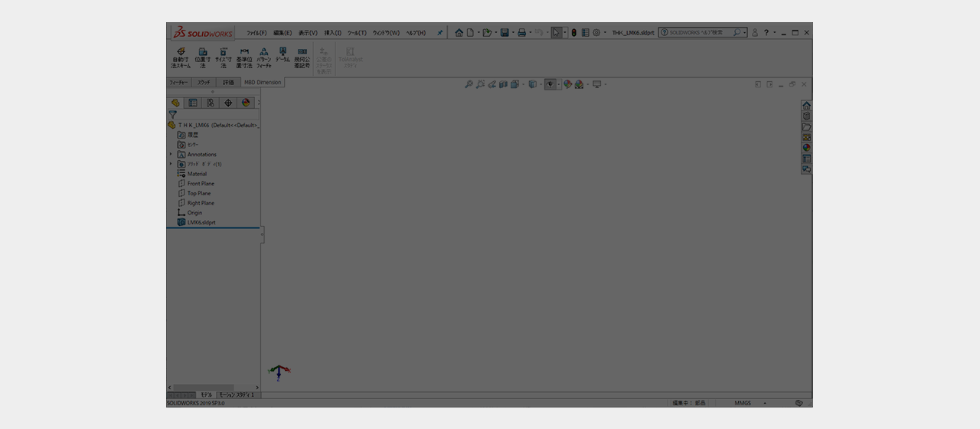Click the Save floppy disk icon

click(x=505, y=33)
